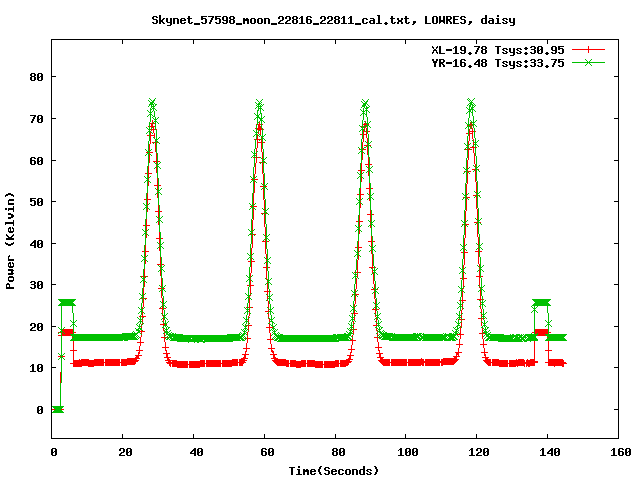Click the red XL legend line sample

[x=588, y=50]
